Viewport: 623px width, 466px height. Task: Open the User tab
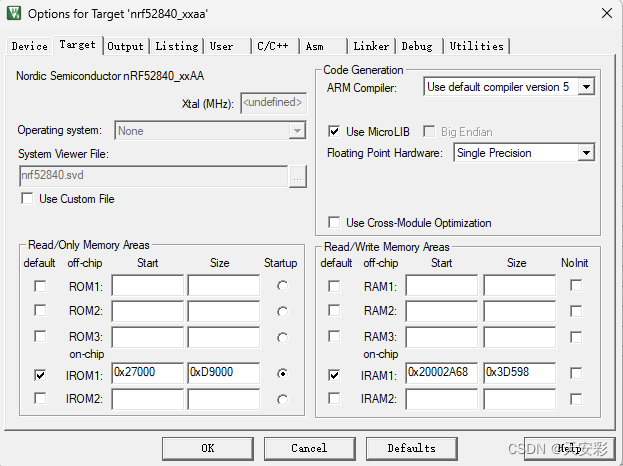tap(228, 46)
